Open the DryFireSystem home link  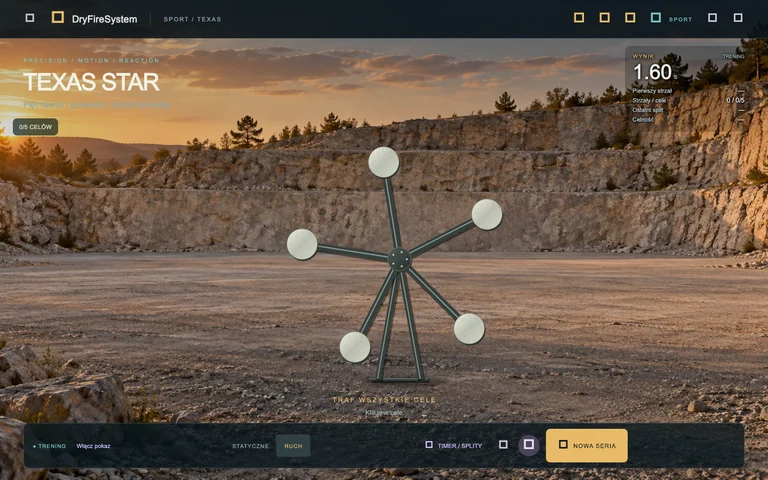coord(104,19)
